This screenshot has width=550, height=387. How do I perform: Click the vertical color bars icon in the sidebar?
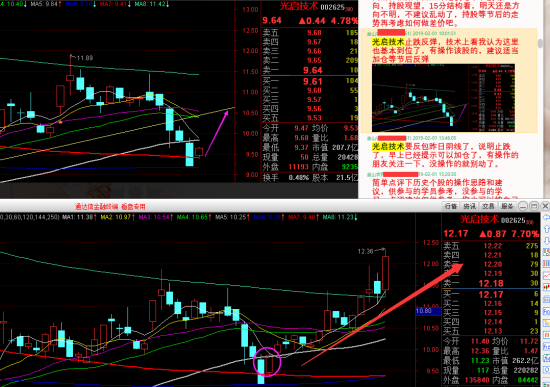[x=546, y=264]
